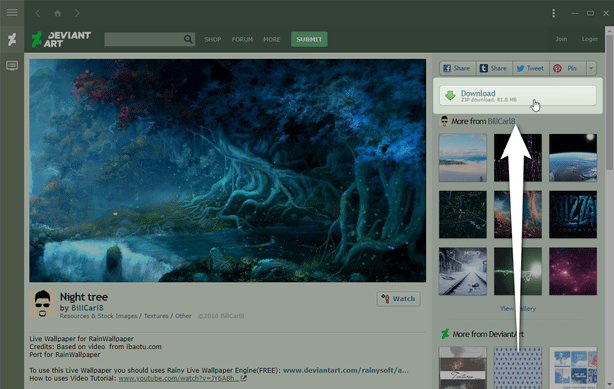Open the blue collage thumbnail under More from DeviantArt
The width and height of the screenshot is (614, 389).
[x=573, y=367]
